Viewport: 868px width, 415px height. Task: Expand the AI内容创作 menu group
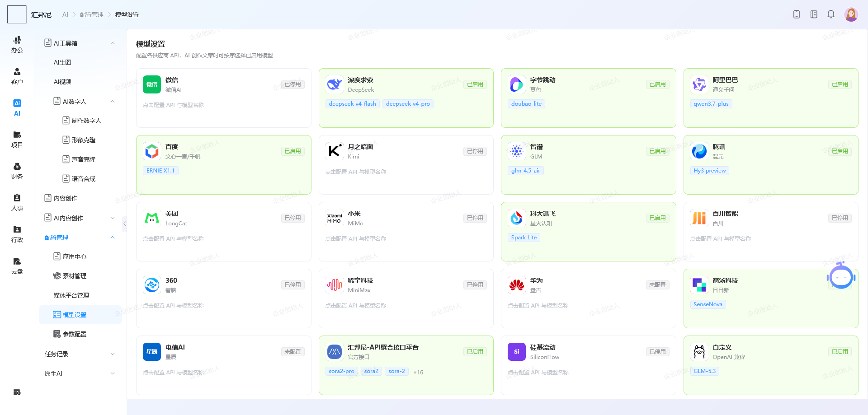(113, 218)
